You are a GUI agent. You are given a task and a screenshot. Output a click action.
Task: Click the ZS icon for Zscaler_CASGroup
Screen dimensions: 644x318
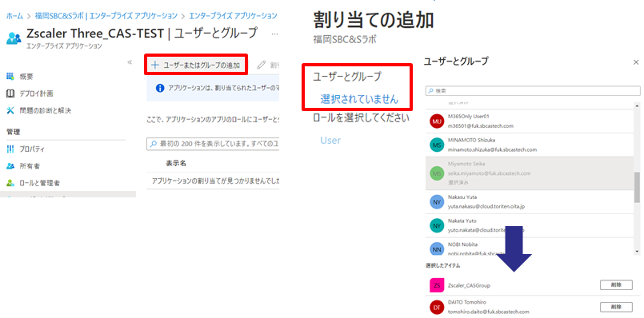click(x=437, y=284)
